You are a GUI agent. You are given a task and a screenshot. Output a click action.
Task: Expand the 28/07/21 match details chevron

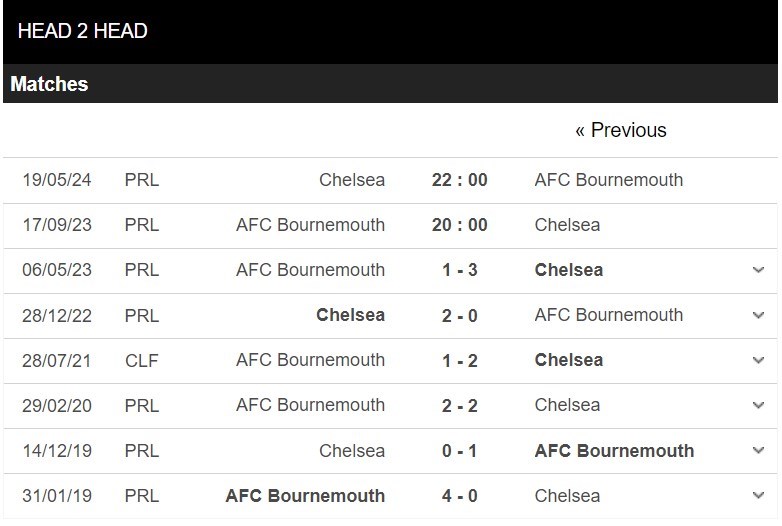click(x=758, y=360)
